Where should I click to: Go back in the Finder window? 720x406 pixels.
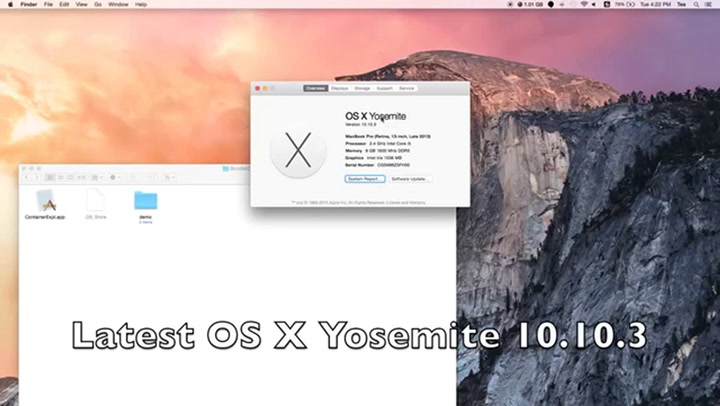point(27,177)
